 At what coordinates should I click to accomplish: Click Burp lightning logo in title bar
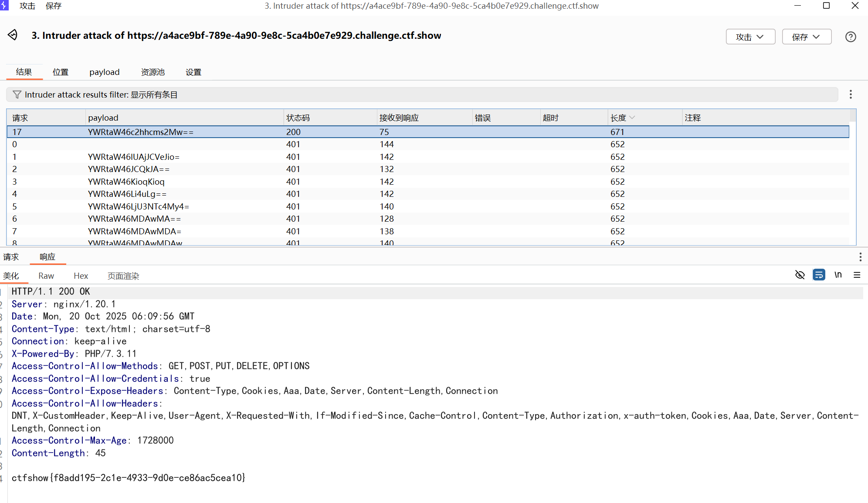pyautogui.click(x=4, y=6)
